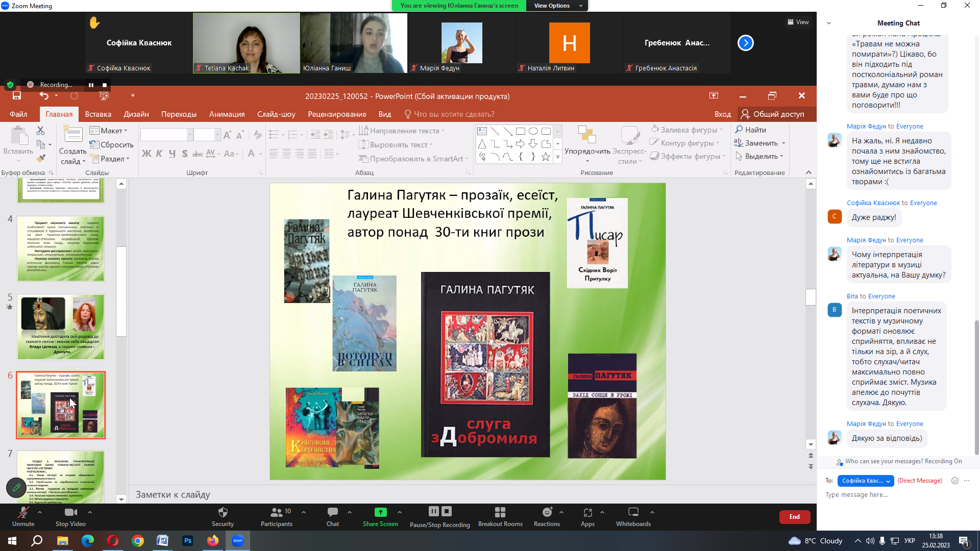Click the Cut scissors icon
The width and height of the screenshot is (980, 551).
[41, 131]
